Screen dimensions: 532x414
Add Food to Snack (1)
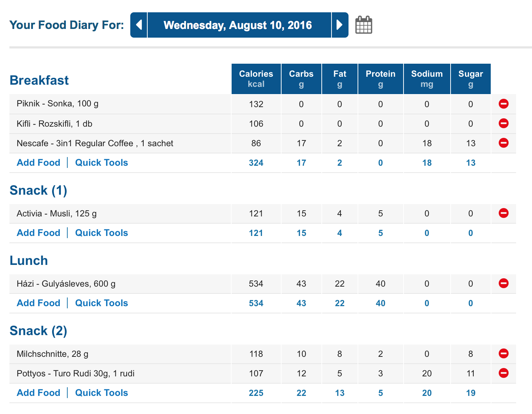click(38, 233)
